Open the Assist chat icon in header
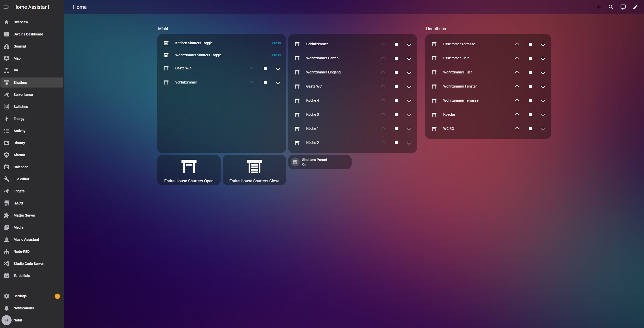Image resolution: width=644 pixels, height=328 pixels. [623, 7]
